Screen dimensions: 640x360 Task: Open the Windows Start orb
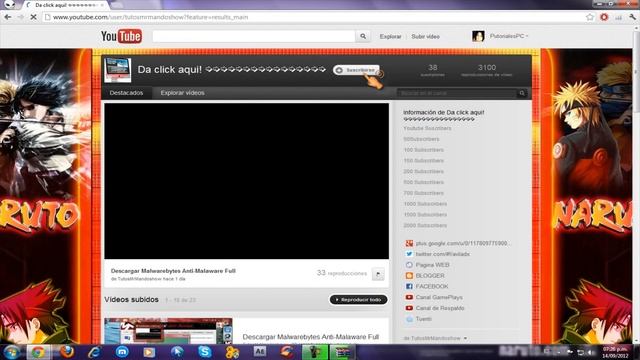point(11,352)
